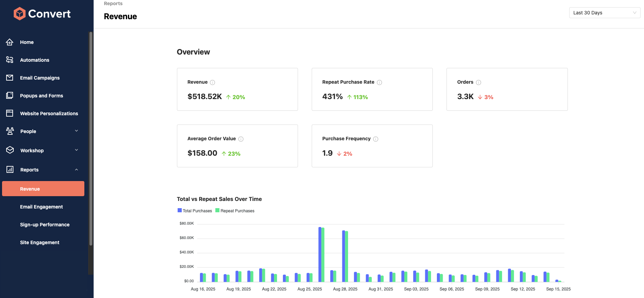
Task: Expand the People submenu chevron
Action: [76, 131]
